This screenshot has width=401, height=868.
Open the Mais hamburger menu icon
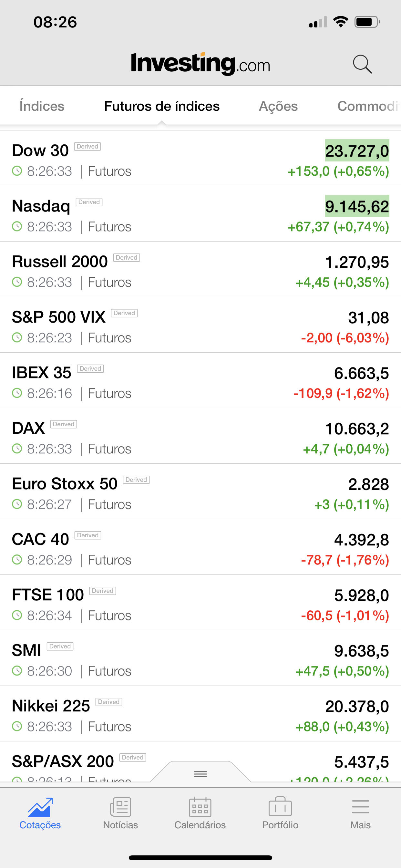pos(360,807)
